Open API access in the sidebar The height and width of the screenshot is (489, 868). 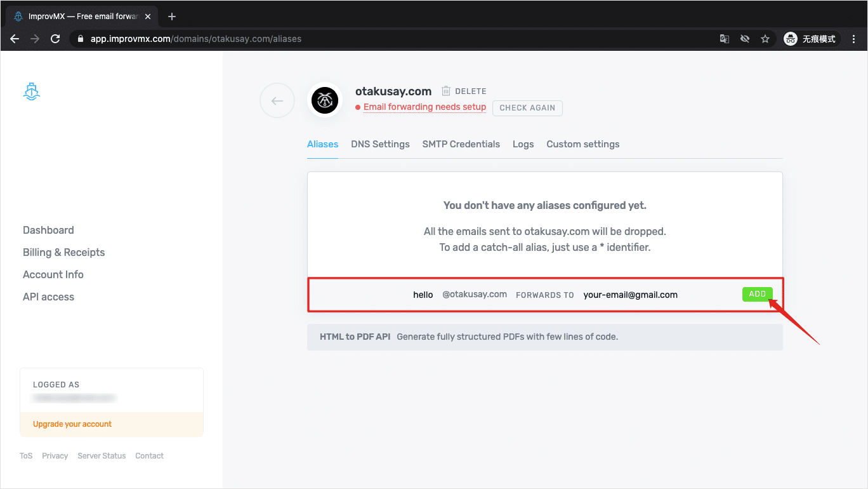(48, 297)
